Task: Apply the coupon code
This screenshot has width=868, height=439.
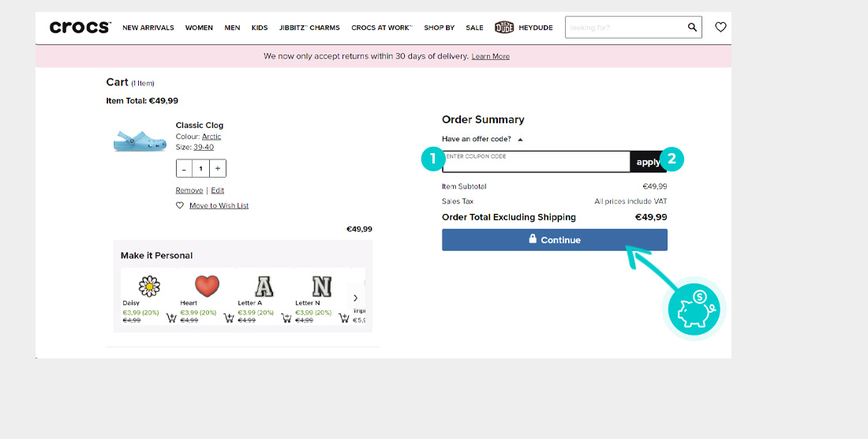Action: coord(648,162)
